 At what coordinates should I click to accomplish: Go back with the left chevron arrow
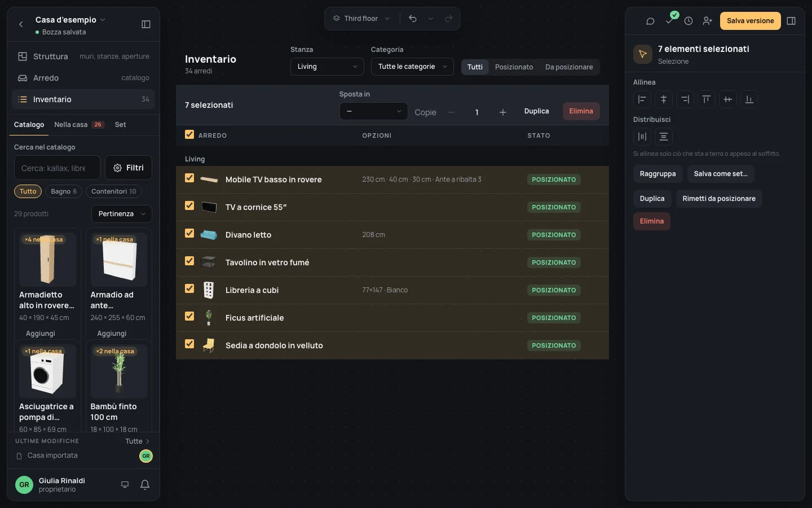coord(21,24)
